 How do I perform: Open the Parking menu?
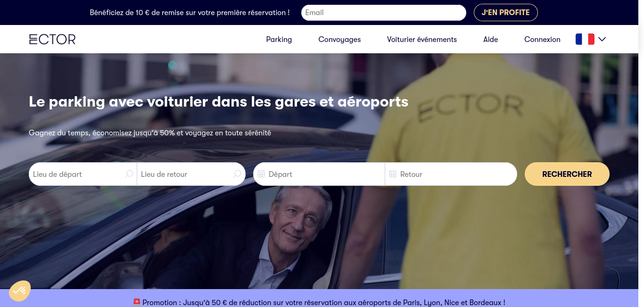pyautogui.click(x=279, y=40)
